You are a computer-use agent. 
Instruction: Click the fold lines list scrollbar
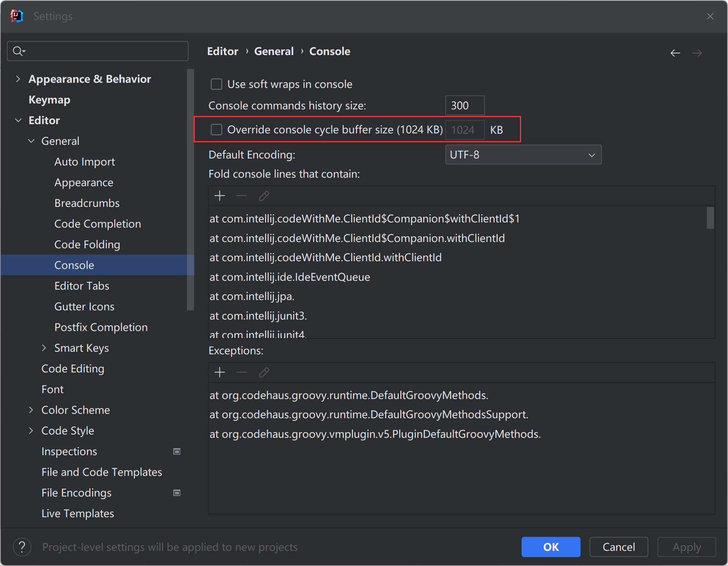pos(710,218)
